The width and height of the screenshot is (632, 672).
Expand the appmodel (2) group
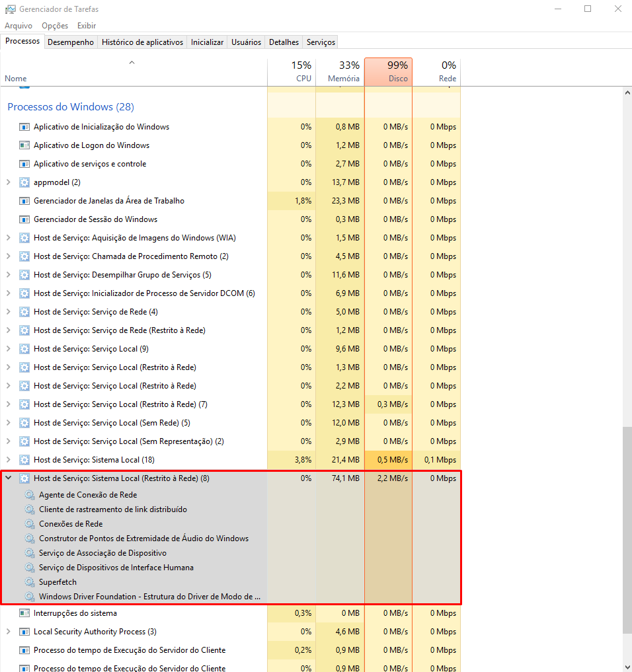[x=8, y=182]
